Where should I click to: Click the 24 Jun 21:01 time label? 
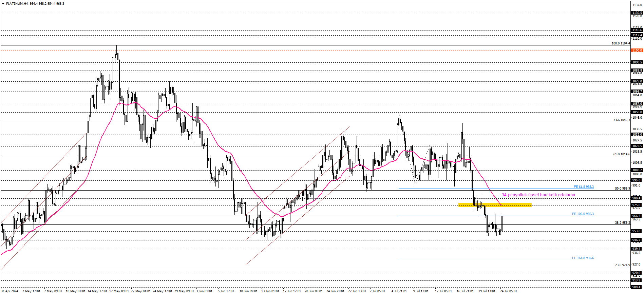click(335, 291)
